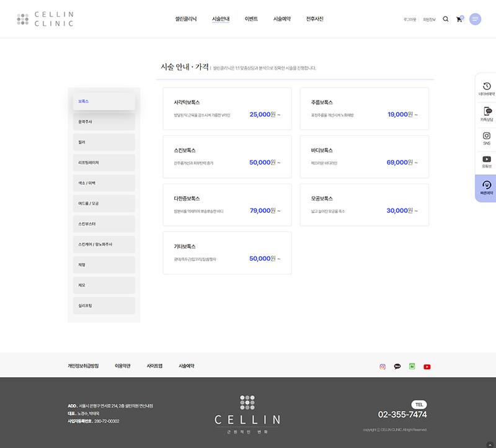
Task: Open the 리프팅레이저 category
Action: pos(104,163)
